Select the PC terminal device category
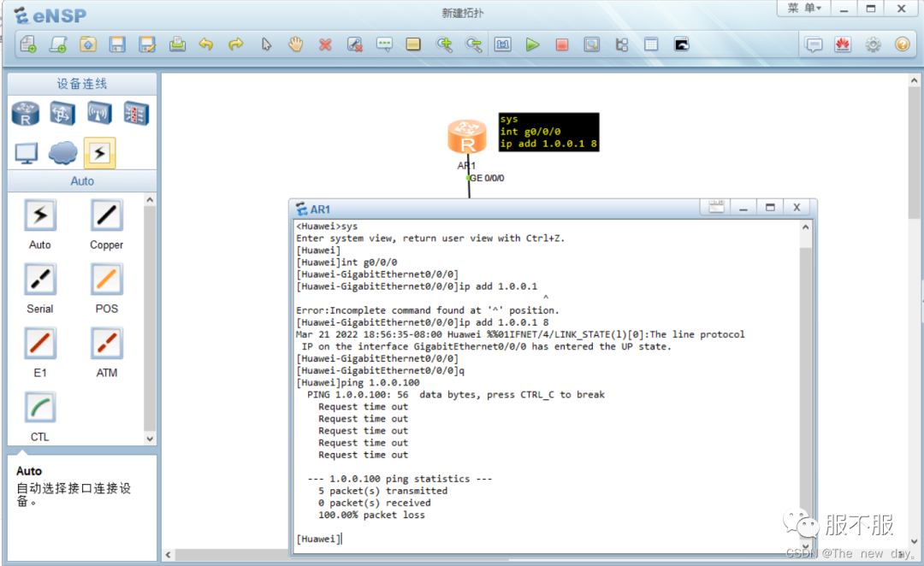Screen dimensions: 924x566 pyautogui.click(x=27, y=153)
